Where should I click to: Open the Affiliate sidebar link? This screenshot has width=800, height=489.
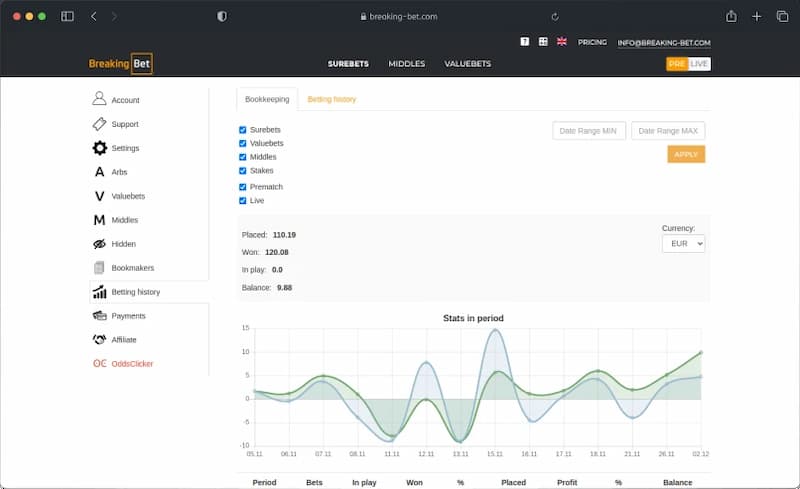(124, 339)
